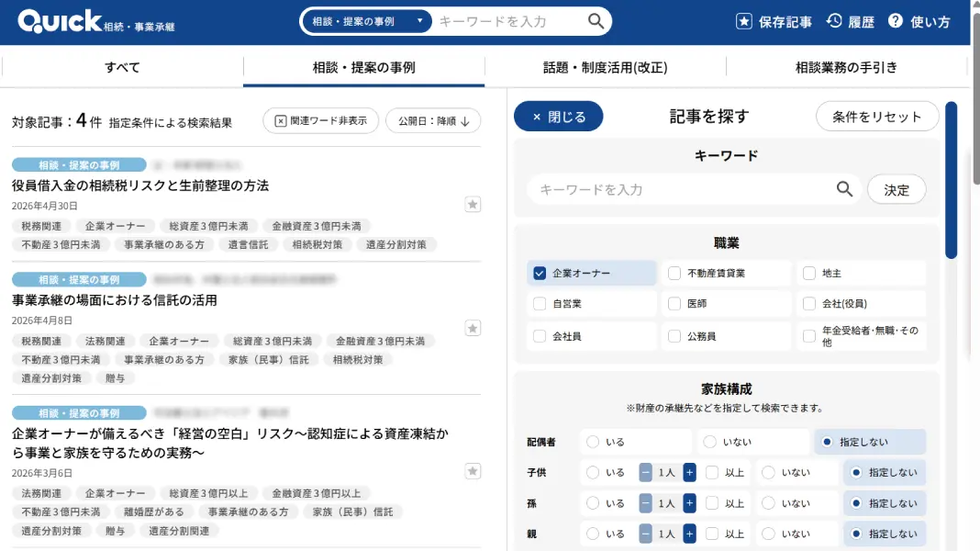The height and width of the screenshot is (551, 980).
Task: Increase the 親 count with plus button
Action: pyautogui.click(x=689, y=534)
